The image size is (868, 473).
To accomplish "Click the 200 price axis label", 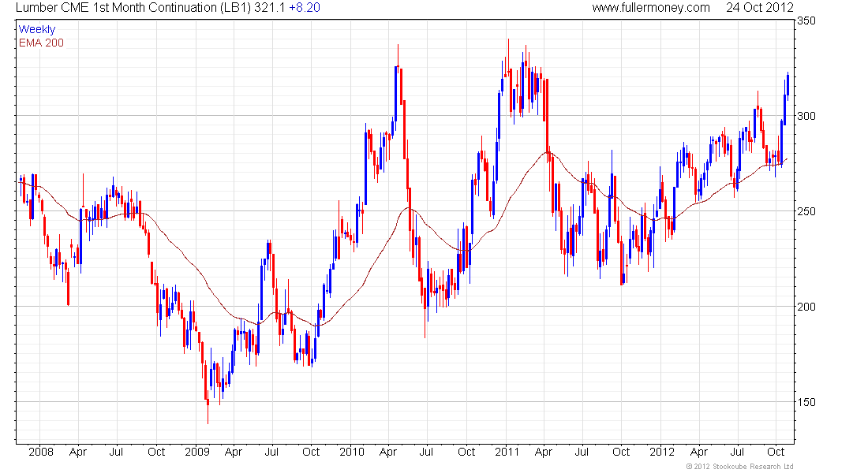I will [x=806, y=307].
